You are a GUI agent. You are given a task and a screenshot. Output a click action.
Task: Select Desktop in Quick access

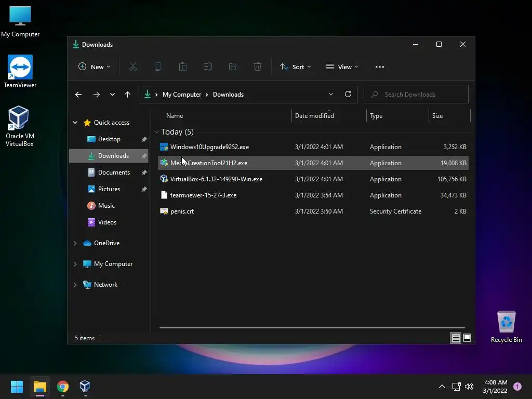click(109, 139)
